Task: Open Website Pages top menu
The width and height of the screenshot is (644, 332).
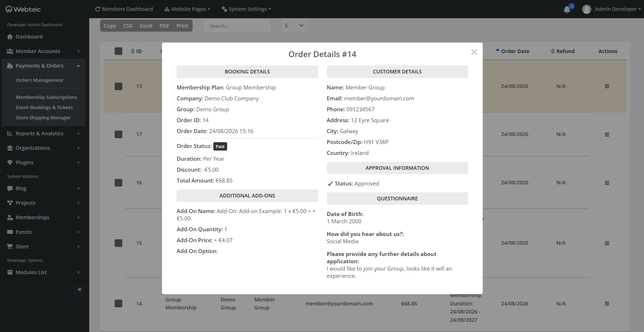Action: click(x=187, y=9)
